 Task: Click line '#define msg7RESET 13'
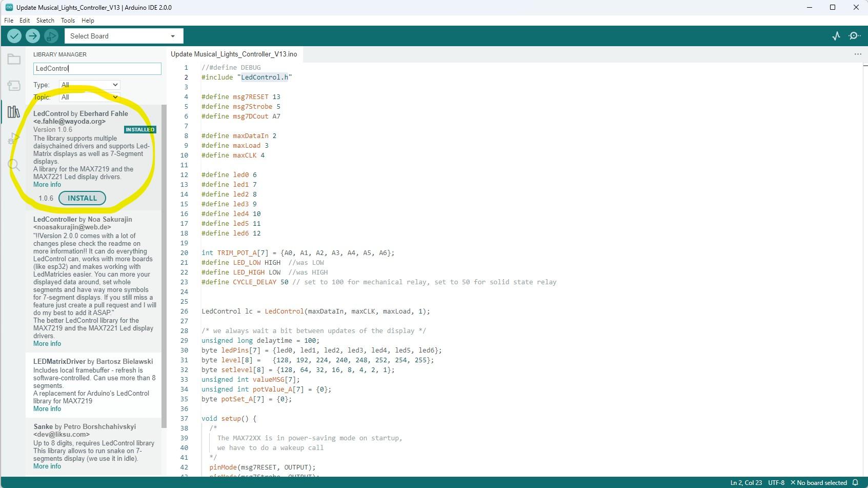pyautogui.click(x=241, y=97)
